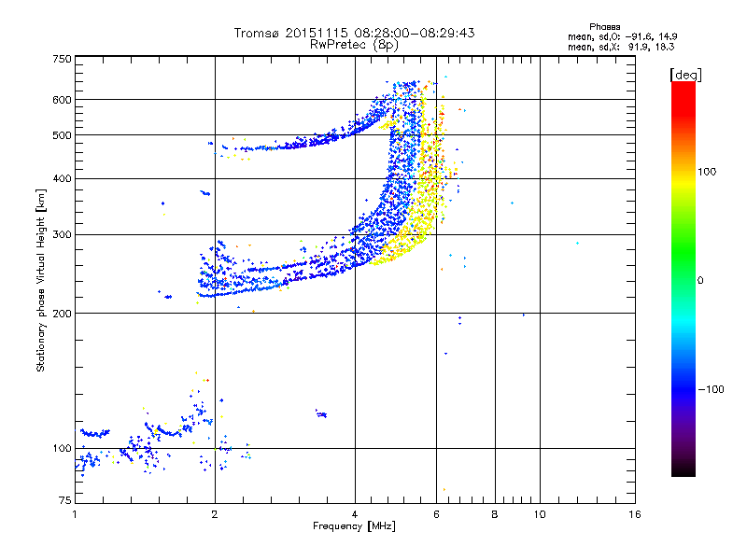Click the y-axis tick label '500'
The height and width of the screenshot is (560, 747).
[62, 134]
